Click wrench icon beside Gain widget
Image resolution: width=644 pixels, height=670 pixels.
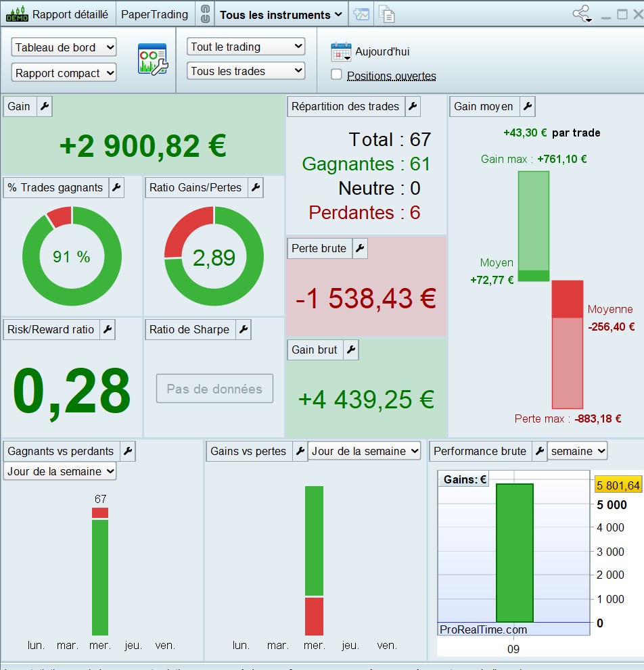45,106
